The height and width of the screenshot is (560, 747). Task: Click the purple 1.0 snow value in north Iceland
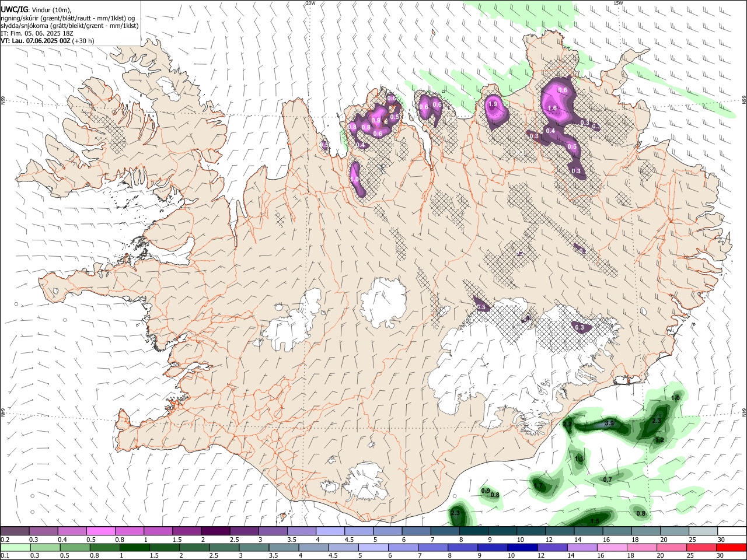(x=355, y=180)
